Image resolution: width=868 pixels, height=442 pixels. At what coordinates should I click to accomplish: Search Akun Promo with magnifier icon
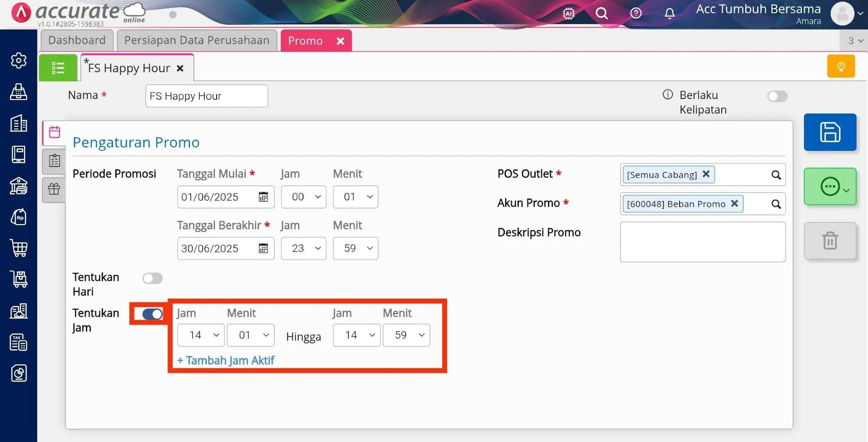pos(776,204)
